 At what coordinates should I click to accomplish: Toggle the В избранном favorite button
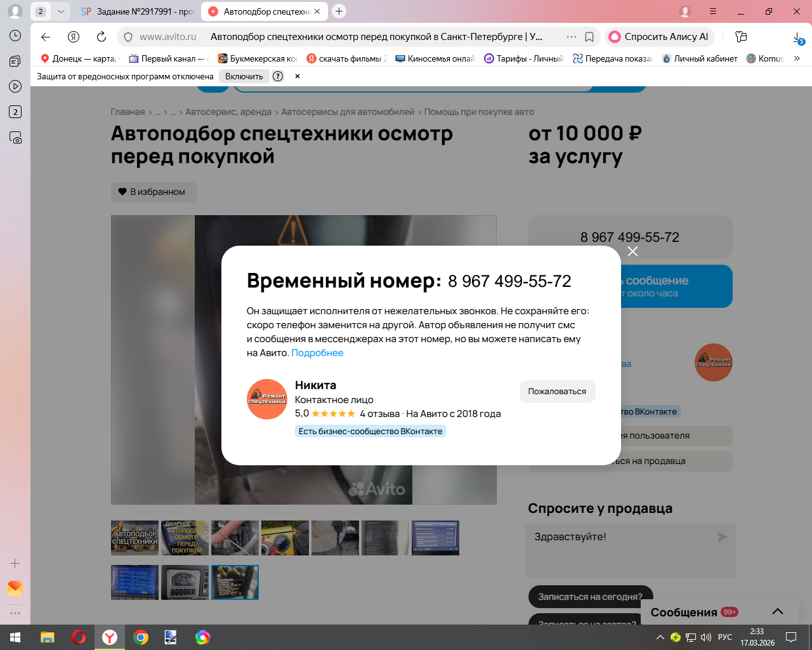tap(154, 192)
